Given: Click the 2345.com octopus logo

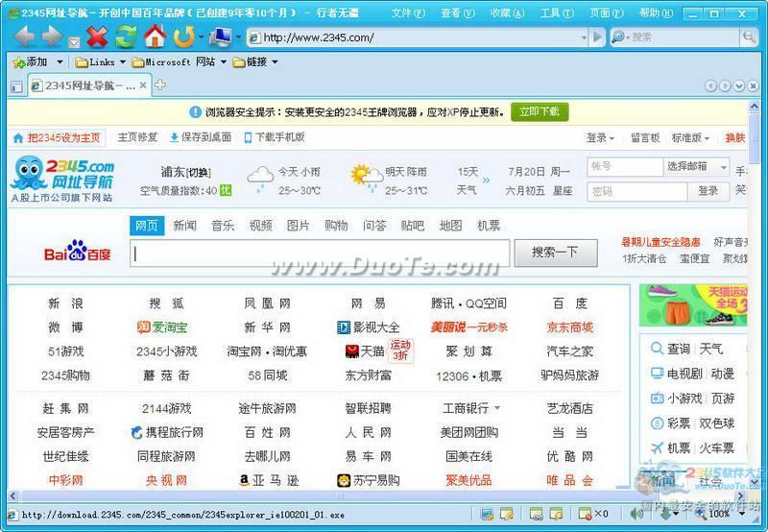Looking at the screenshot, I should click(61, 179).
